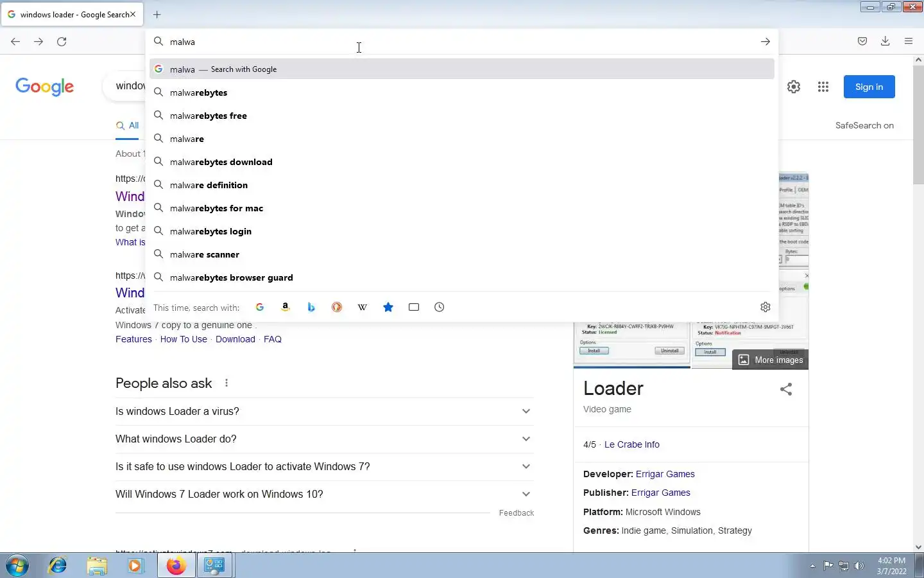Choose the 'malwarebytes login' suggestion
924x578 pixels.
point(462,231)
